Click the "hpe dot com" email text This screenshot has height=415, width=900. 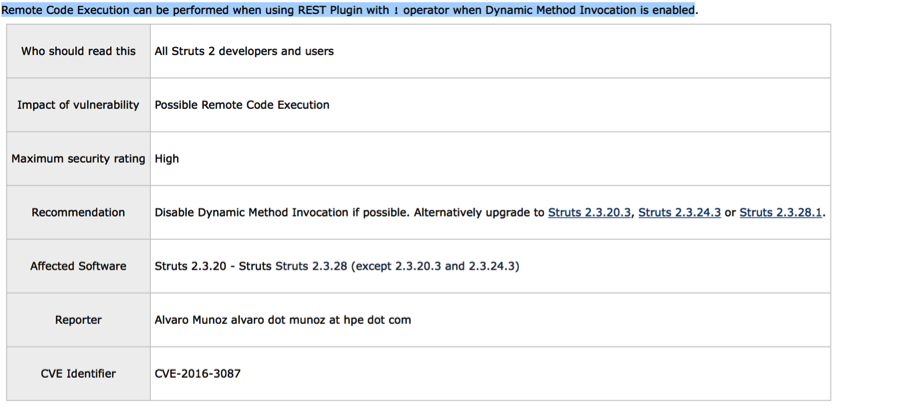[379, 320]
